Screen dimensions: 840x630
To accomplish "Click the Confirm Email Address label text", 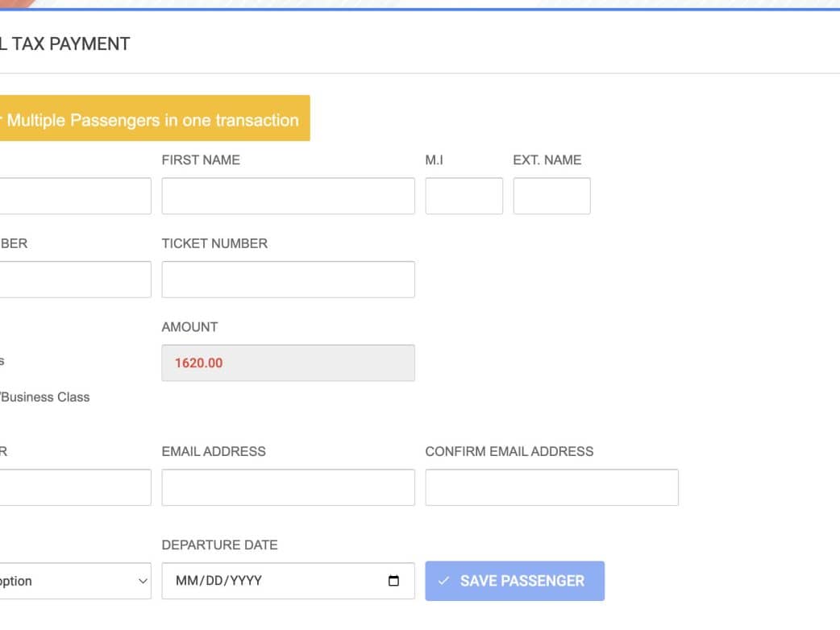I will 509,452.
